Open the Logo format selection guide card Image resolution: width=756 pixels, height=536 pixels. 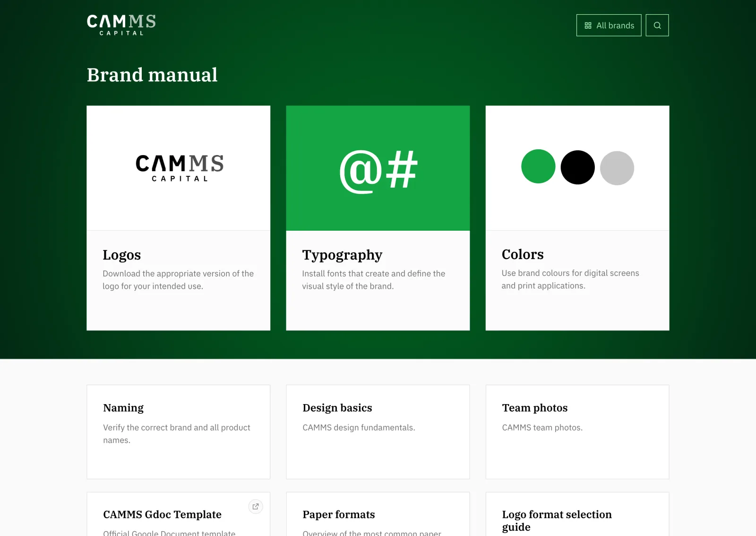(x=577, y=514)
